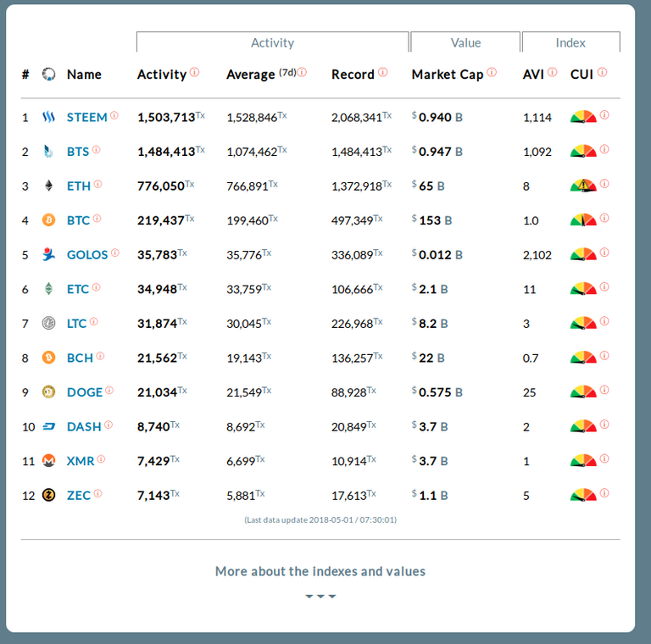Click info icon after BTS CUI gauge

[x=604, y=149]
